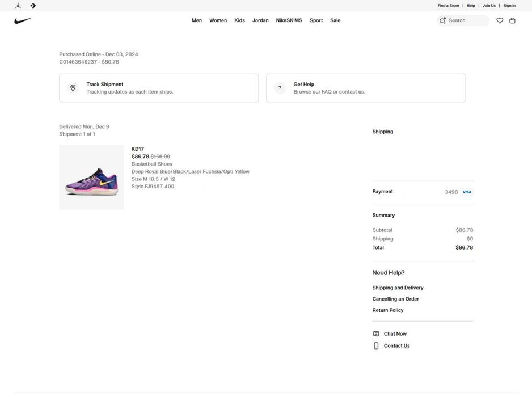Open the Jordan menu
This screenshot has height=397, width=532.
click(x=260, y=20)
